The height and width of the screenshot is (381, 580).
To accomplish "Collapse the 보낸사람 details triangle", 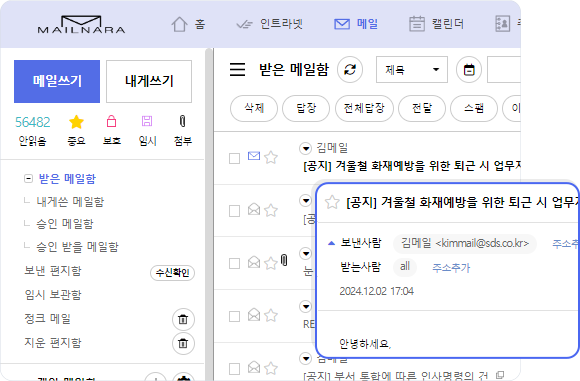I will coord(331,243).
